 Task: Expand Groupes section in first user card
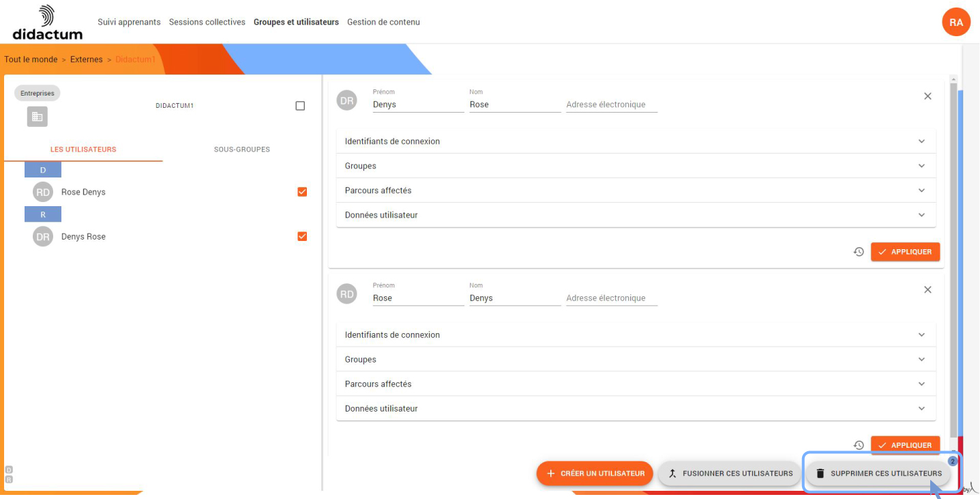[636, 166]
